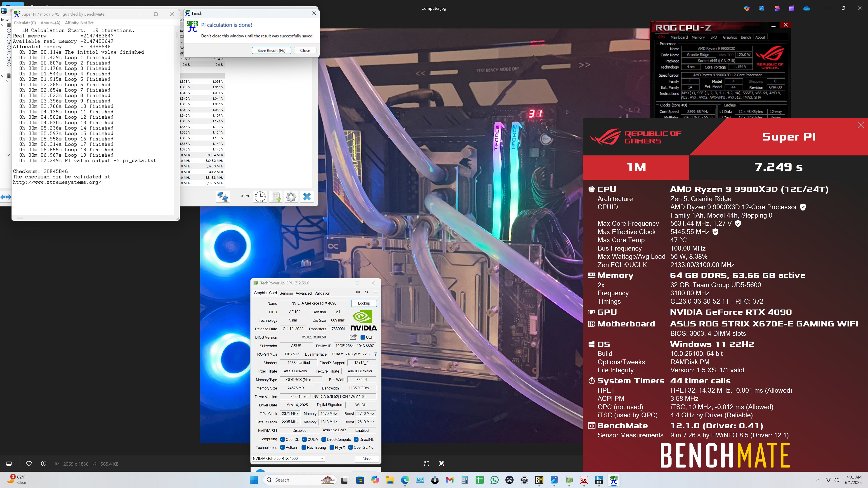Toggle Vulkan checkbox in GPU-Z
This screenshot has width=868, height=488.
[x=282, y=447]
